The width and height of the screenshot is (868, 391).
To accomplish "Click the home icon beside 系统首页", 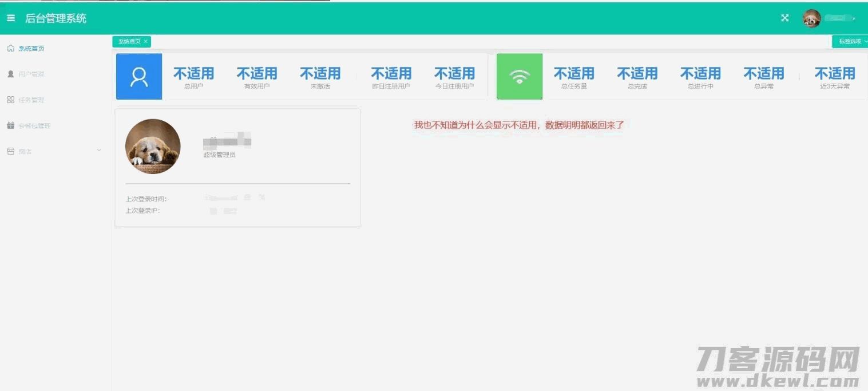I will (x=10, y=49).
